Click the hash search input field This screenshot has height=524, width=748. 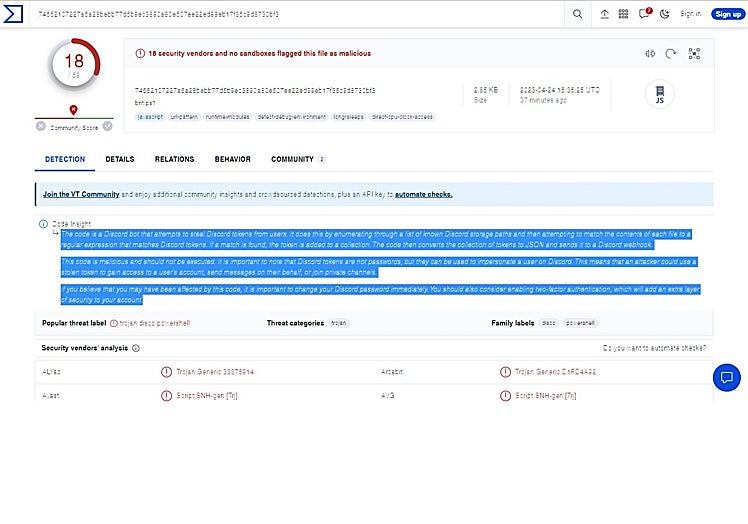[298, 14]
